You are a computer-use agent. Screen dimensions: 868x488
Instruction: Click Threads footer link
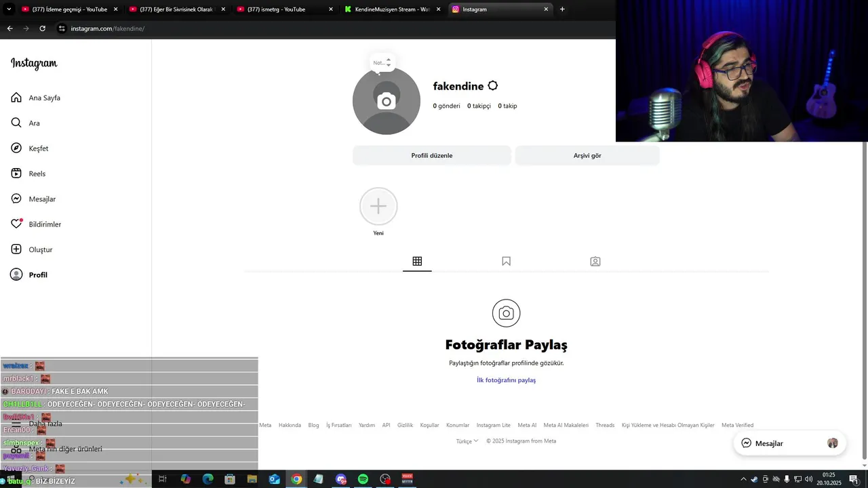(x=605, y=426)
